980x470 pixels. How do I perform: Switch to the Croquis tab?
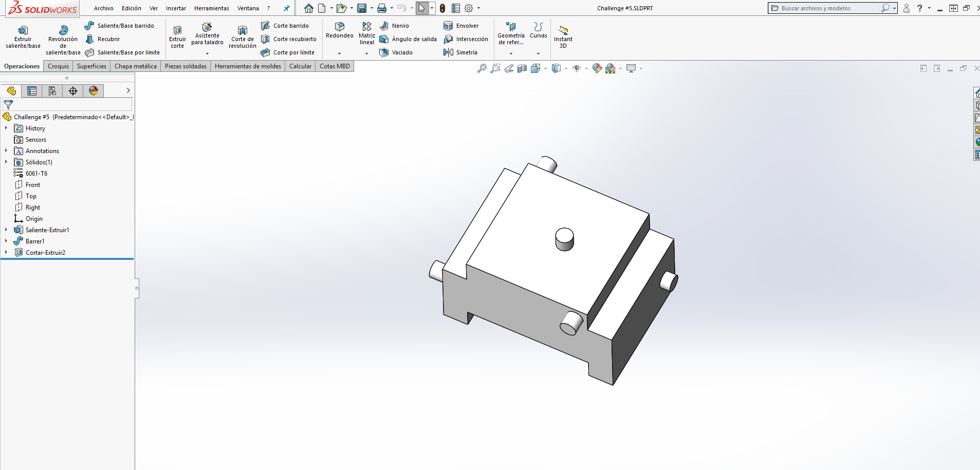(58, 66)
